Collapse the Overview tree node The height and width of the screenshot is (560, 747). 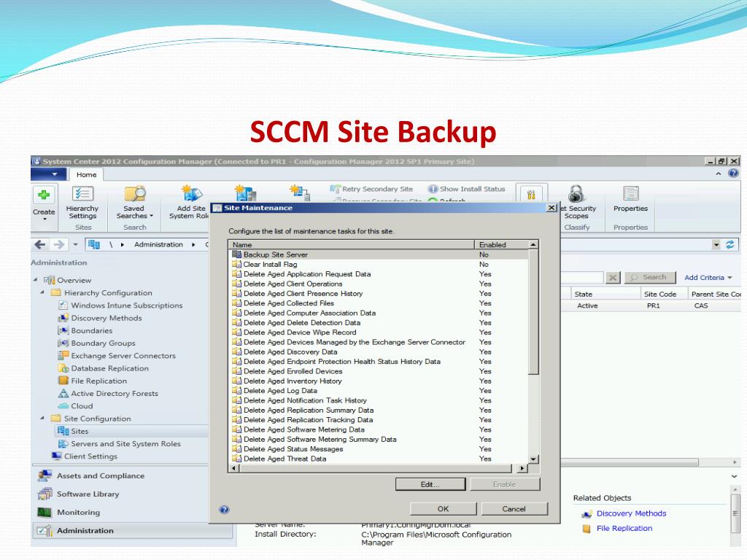click(36, 280)
